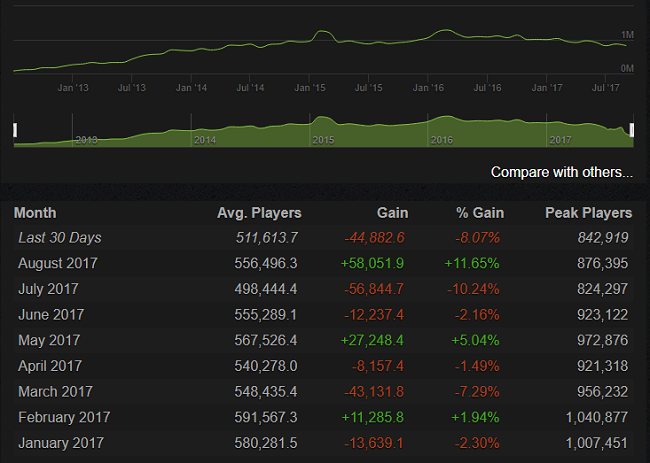The image size is (650, 463).
Task: Click the gain value -13,639.1
Action: (x=374, y=443)
